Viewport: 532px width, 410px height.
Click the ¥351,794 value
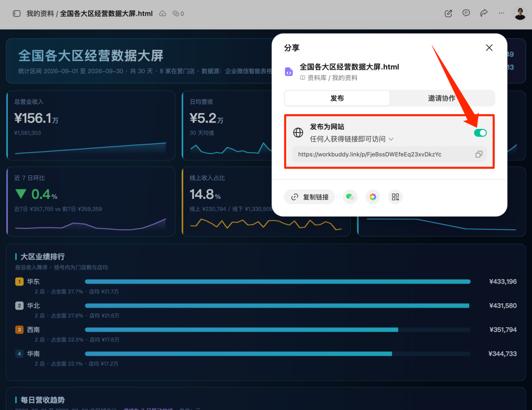[503, 330]
